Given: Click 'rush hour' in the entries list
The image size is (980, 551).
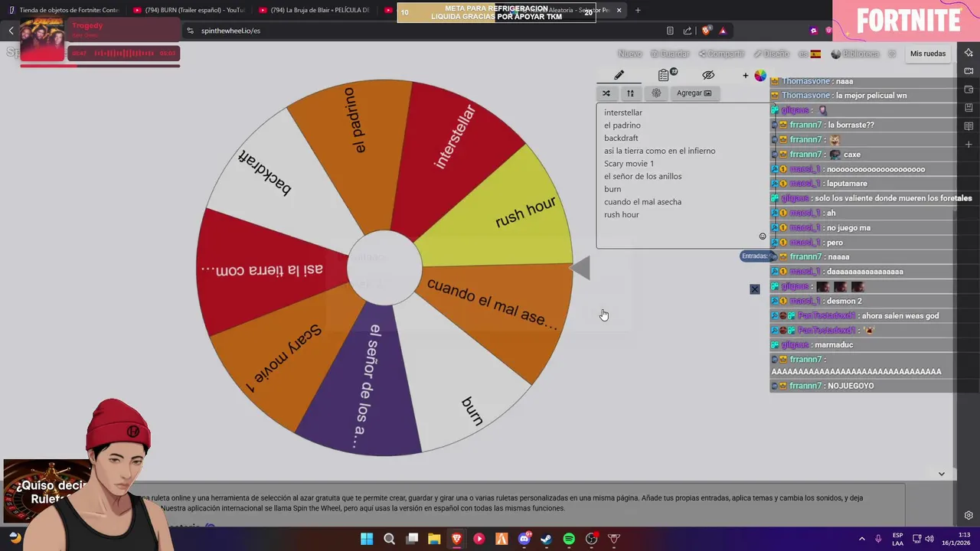Looking at the screenshot, I should click(621, 215).
